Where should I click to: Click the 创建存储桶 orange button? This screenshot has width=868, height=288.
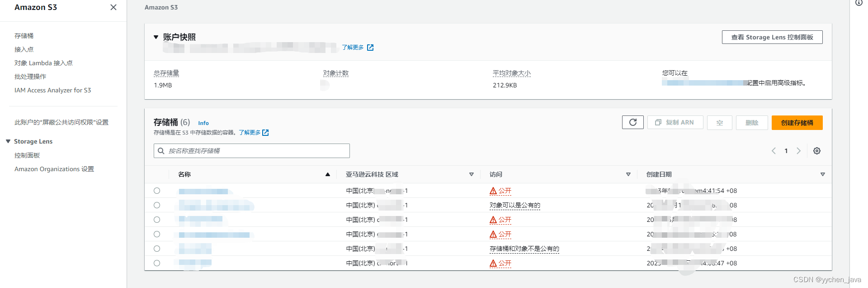click(x=797, y=123)
